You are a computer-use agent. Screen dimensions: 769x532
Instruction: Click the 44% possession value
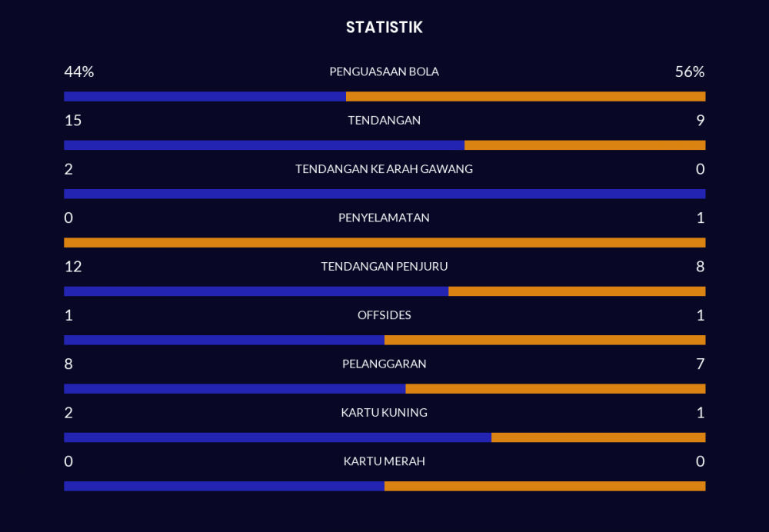coord(79,71)
